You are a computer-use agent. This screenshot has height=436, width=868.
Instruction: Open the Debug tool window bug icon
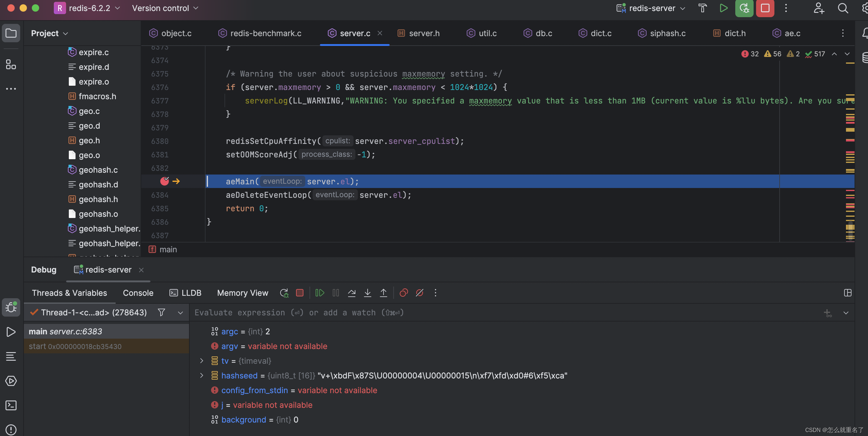click(11, 307)
